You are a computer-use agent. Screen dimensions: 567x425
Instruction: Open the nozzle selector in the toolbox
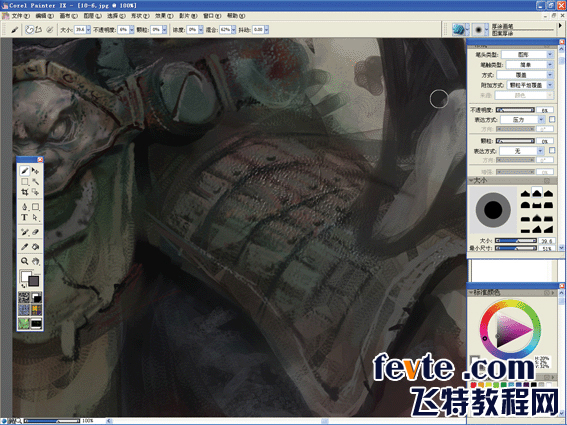point(36,323)
